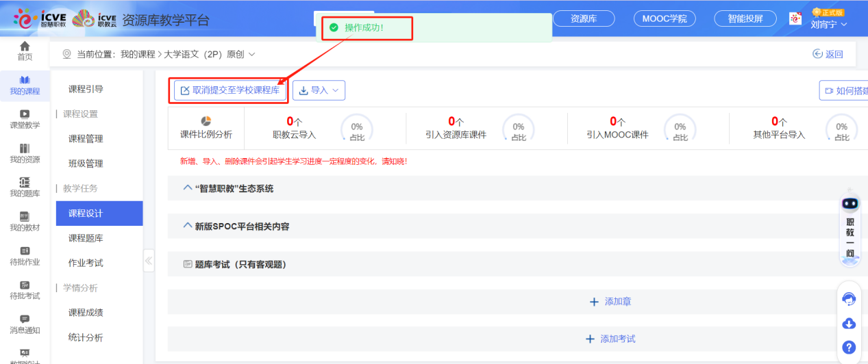Open 课程成绩 in the side menu
Screen dimensions: 868x364
(x=86, y=313)
